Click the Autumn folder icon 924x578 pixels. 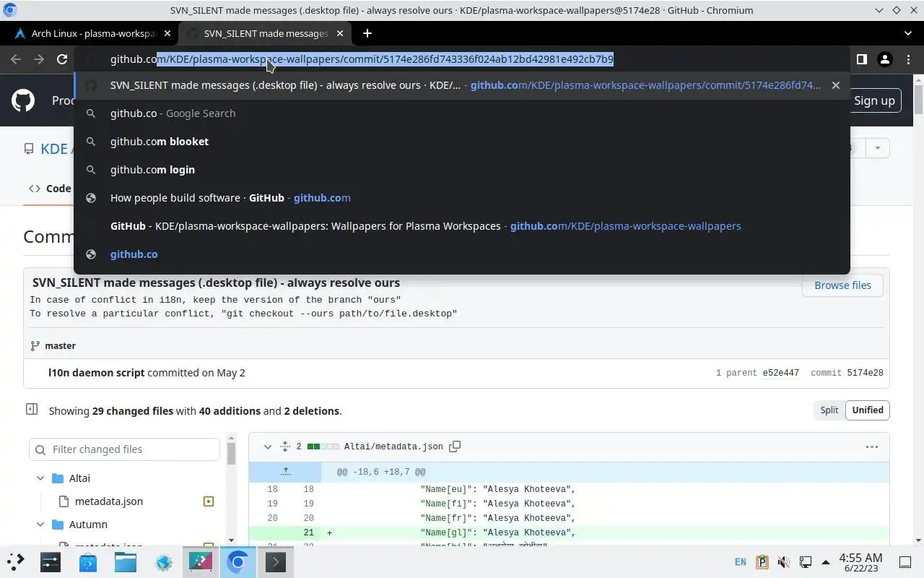coord(58,525)
